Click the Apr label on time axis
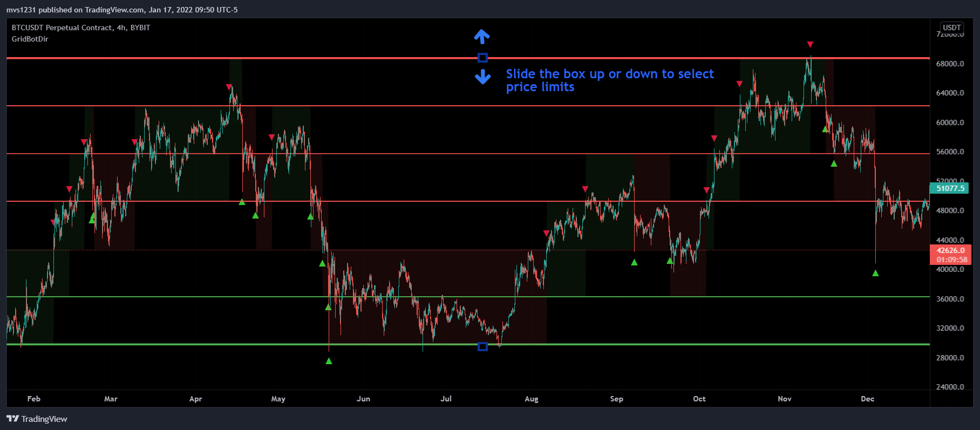 [196, 399]
